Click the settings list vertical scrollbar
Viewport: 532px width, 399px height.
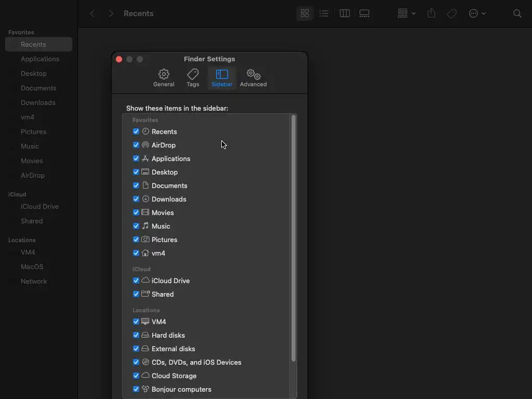click(x=294, y=238)
